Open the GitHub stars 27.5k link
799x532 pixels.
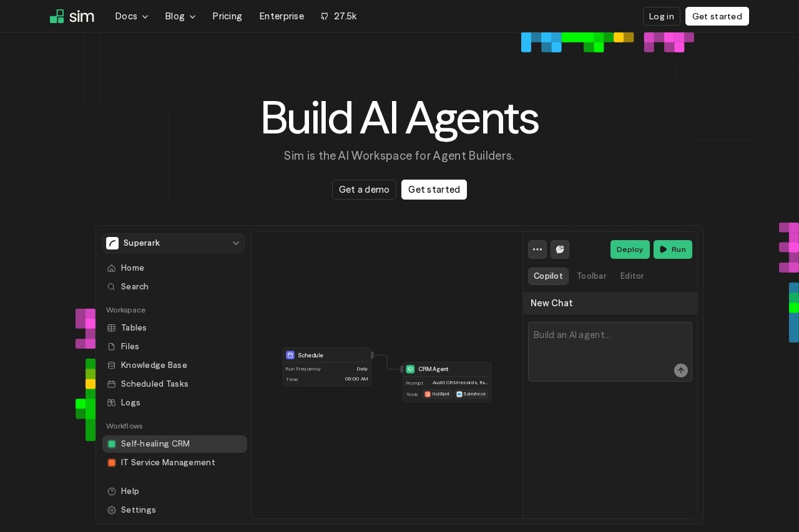[x=338, y=16]
